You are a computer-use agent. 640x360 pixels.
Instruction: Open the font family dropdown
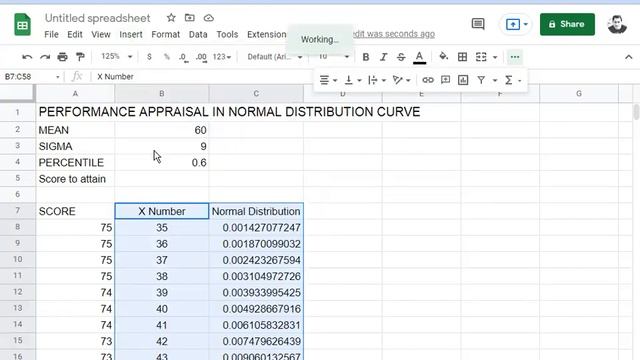(275, 57)
